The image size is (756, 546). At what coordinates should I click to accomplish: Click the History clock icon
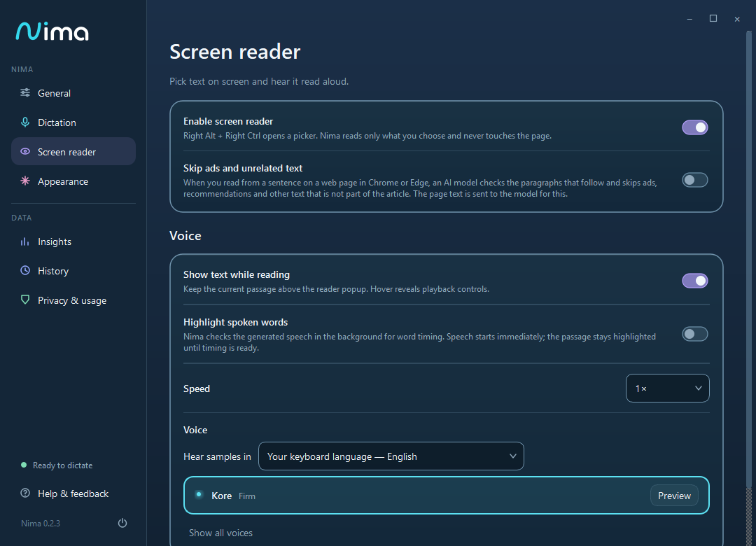pos(25,271)
